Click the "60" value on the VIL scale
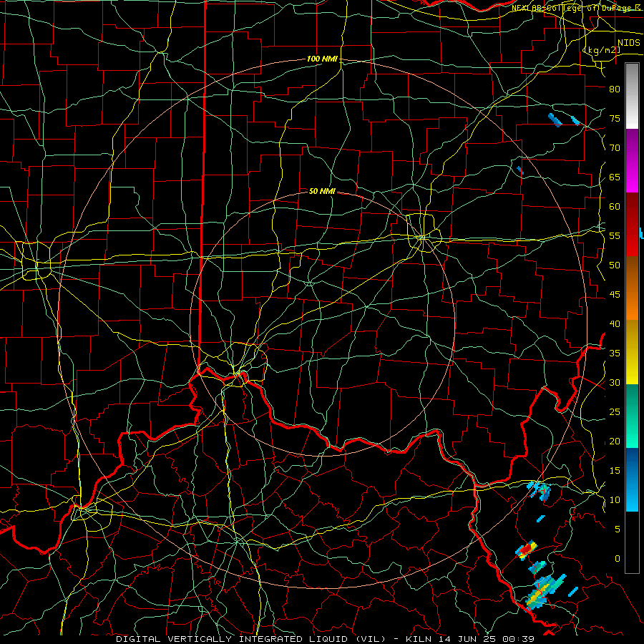The width and height of the screenshot is (644, 644). click(x=615, y=207)
